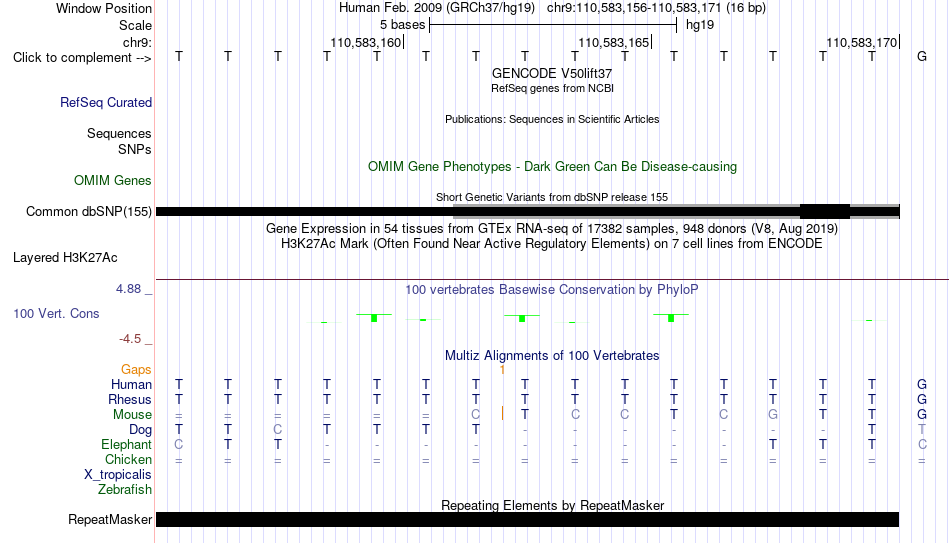The image size is (950, 543).
Task: Open the OMIM Genes track label
Action: 112,181
